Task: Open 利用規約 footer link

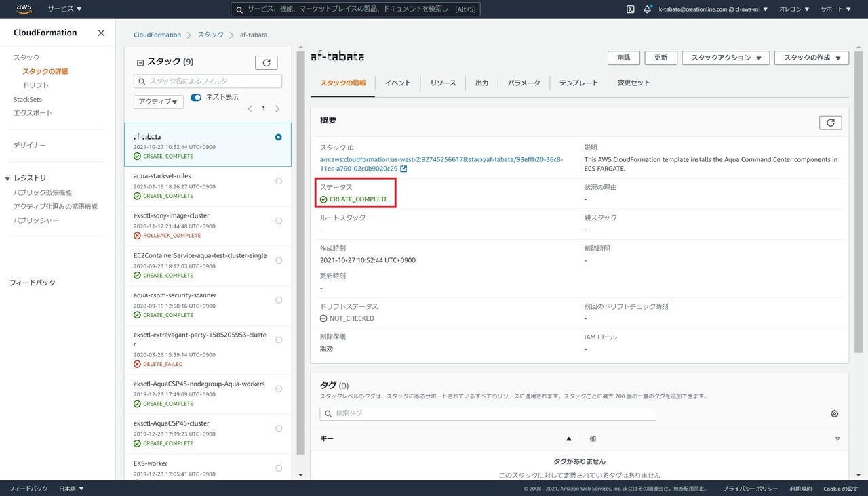Action: pos(800,489)
